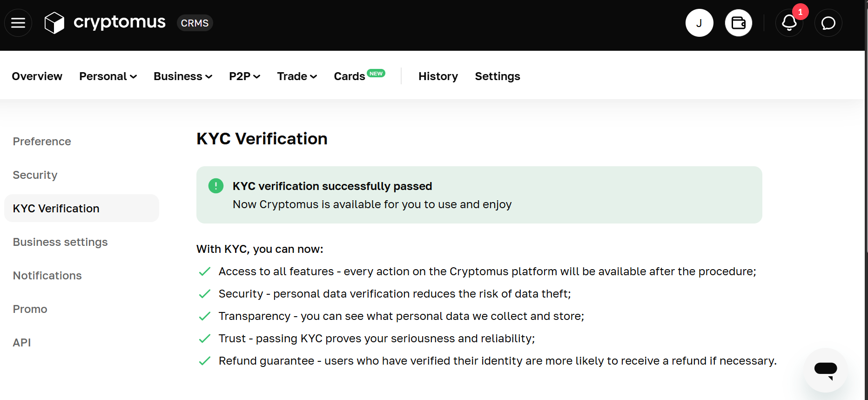Open Business settings in the sidebar
This screenshot has width=868, height=400.
pyautogui.click(x=60, y=242)
